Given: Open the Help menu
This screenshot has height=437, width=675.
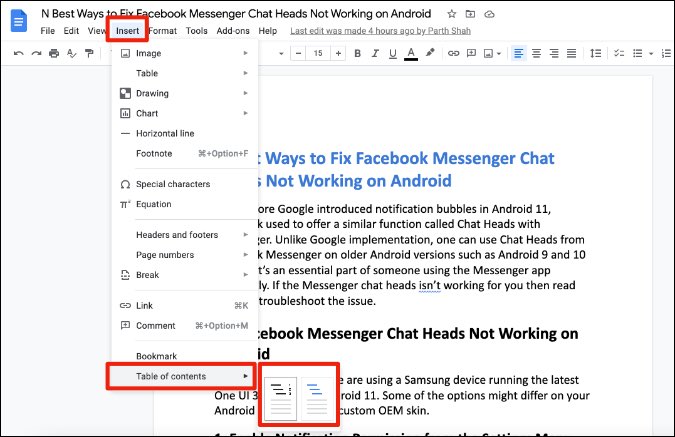Looking at the screenshot, I should click(x=268, y=31).
